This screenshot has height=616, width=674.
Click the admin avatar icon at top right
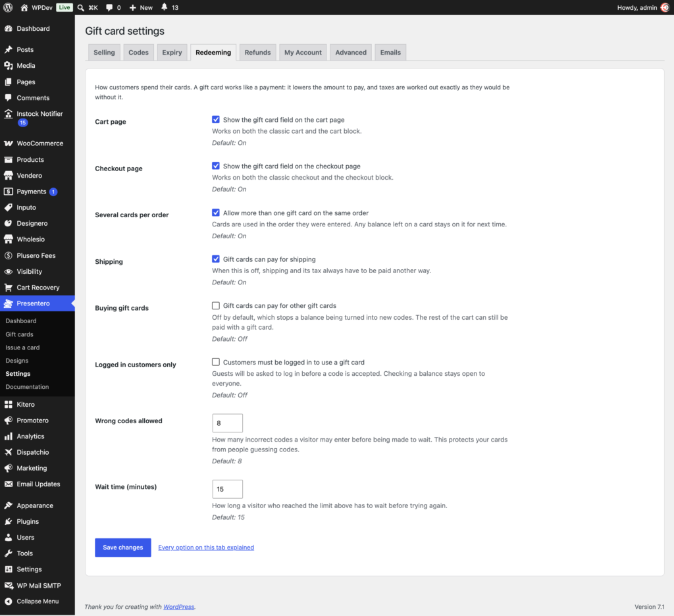coord(665,7)
